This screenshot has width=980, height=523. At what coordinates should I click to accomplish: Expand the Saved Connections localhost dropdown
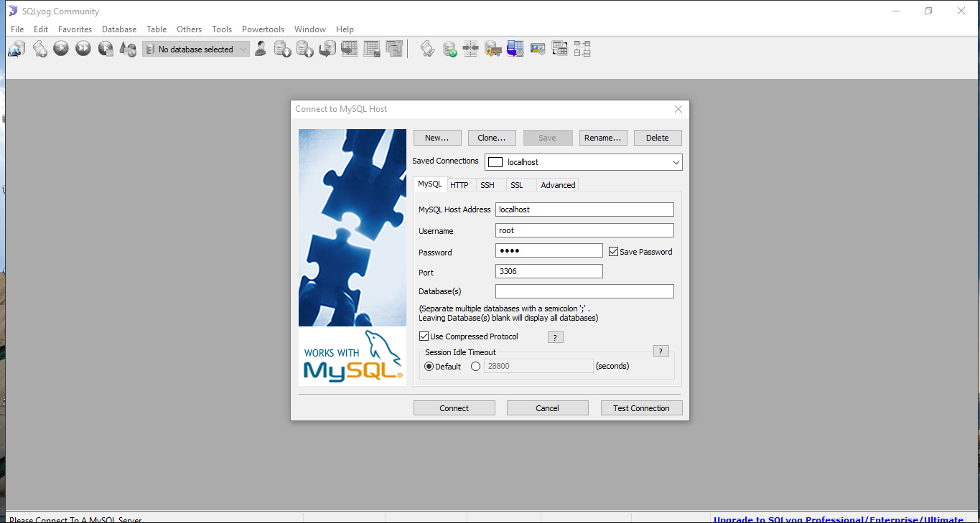pos(676,162)
